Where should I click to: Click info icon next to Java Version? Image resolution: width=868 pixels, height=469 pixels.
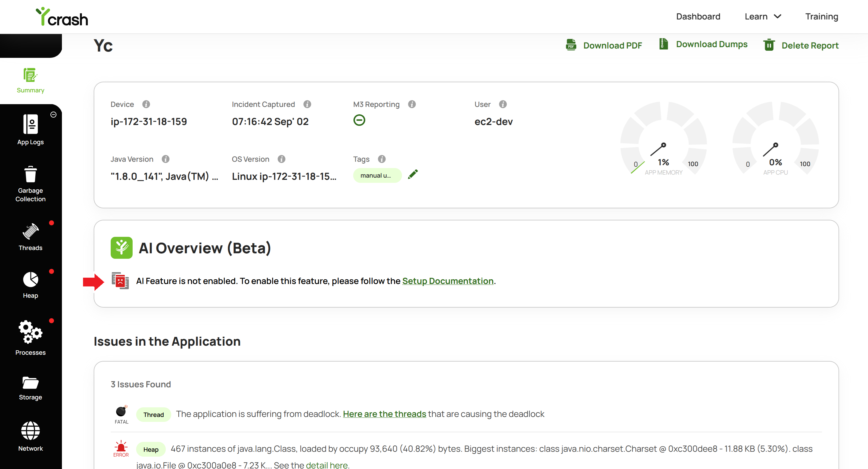click(x=165, y=159)
